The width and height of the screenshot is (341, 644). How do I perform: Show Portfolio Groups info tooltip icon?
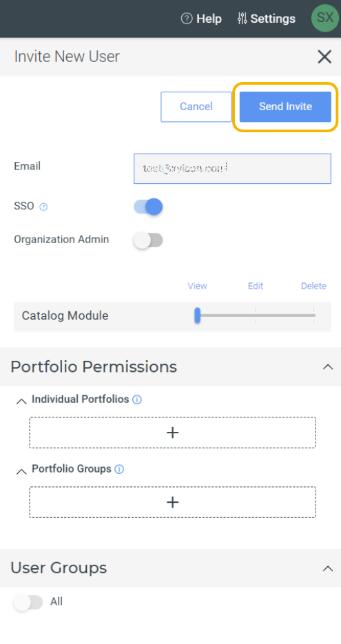(119, 469)
